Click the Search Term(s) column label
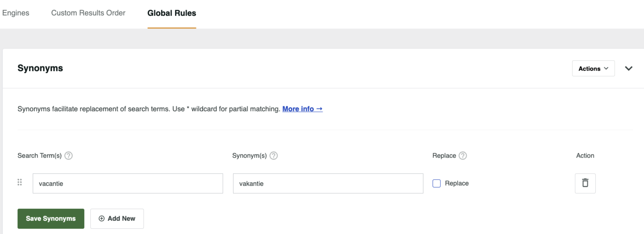The image size is (644, 234). pyautogui.click(x=40, y=156)
